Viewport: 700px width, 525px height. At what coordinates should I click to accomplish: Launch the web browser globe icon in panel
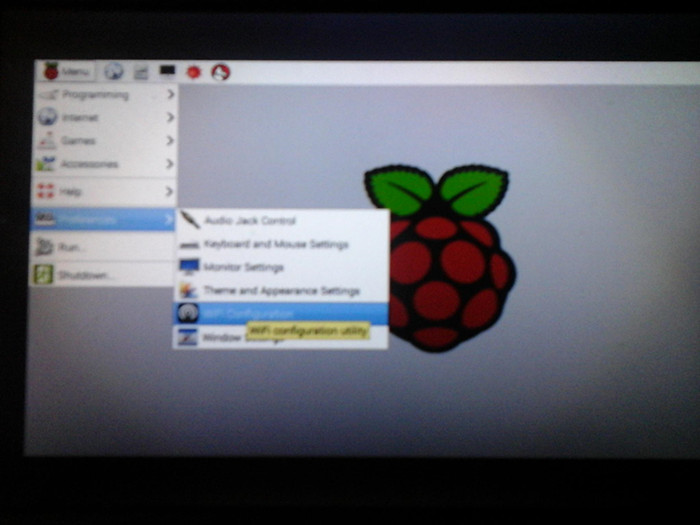click(113, 71)
